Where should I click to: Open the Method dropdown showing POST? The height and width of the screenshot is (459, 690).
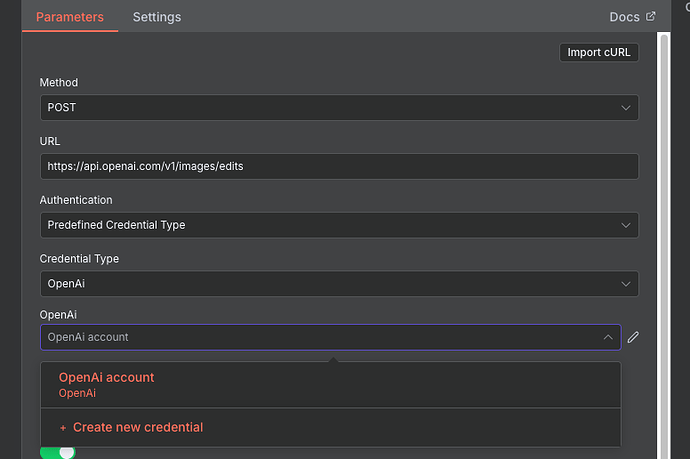click(330, 108)
